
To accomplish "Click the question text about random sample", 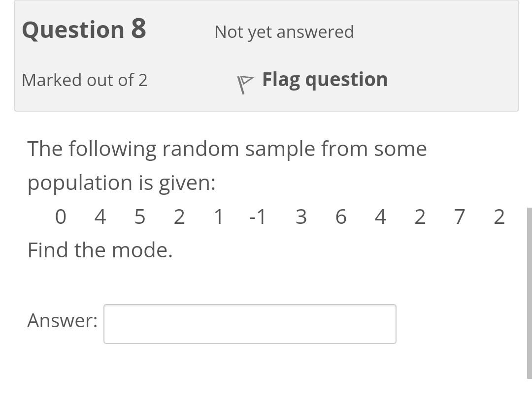I will (227, 149).
